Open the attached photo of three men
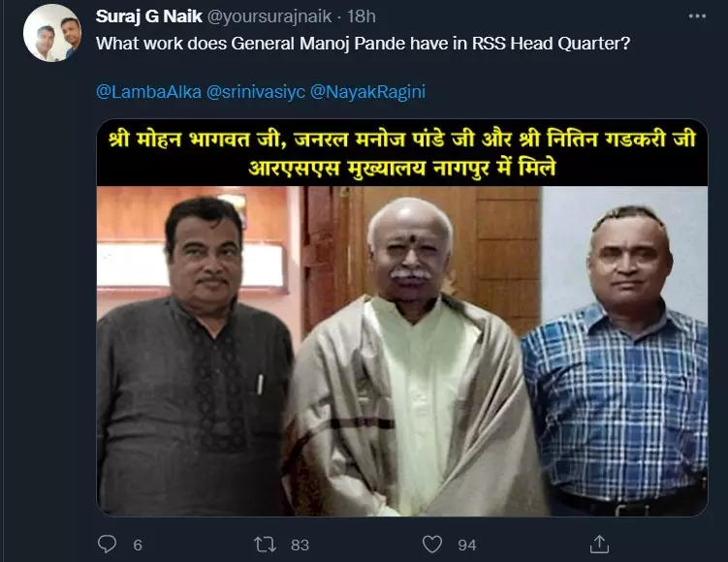This screenshot has height=562, width=728. point(402,318)
